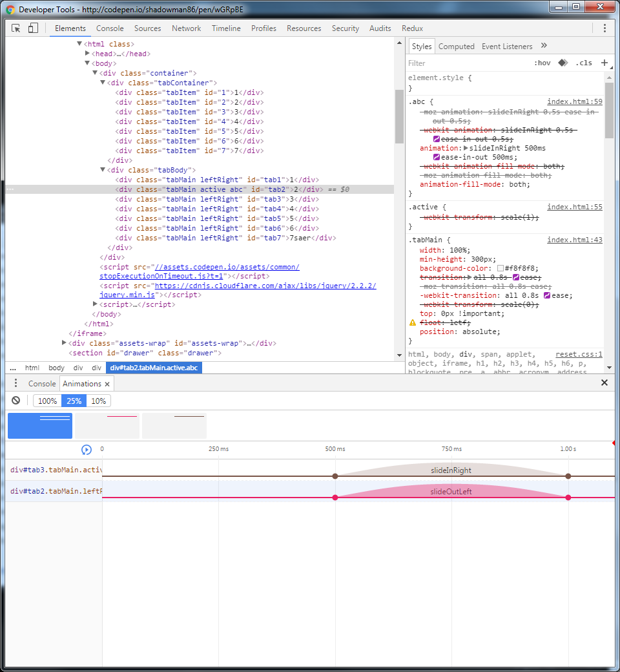Open the drawer Console tab
Viewport: 620px width, 672px height.
(x=42, y=384)
